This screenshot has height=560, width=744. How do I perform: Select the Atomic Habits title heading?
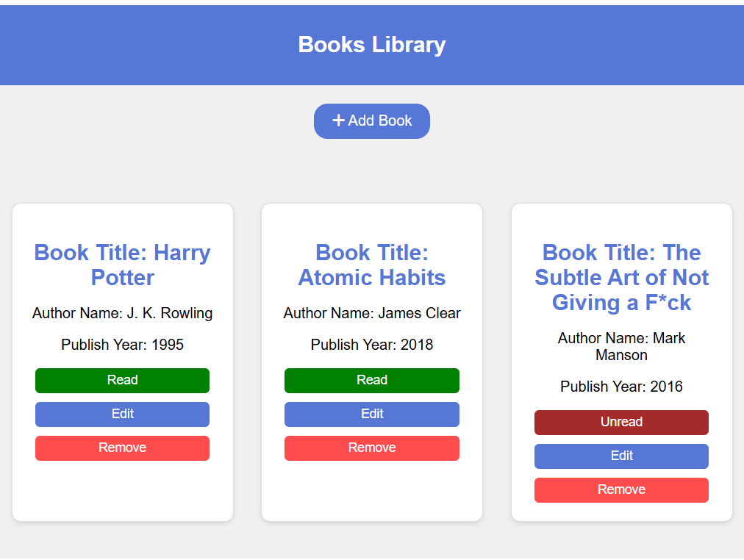[x=372, y=265]
